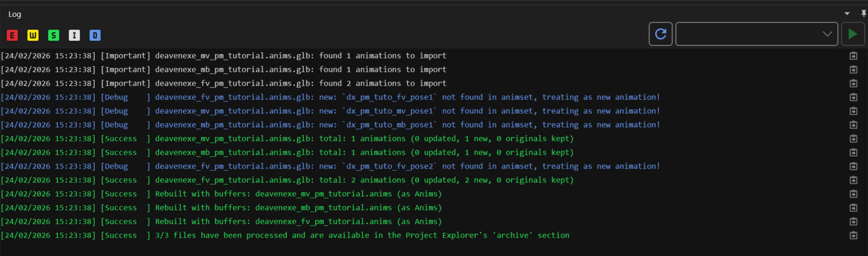Copy the 3/3 files processed entry
This screenshot has width=868, height=256.
tap(853, 235)
